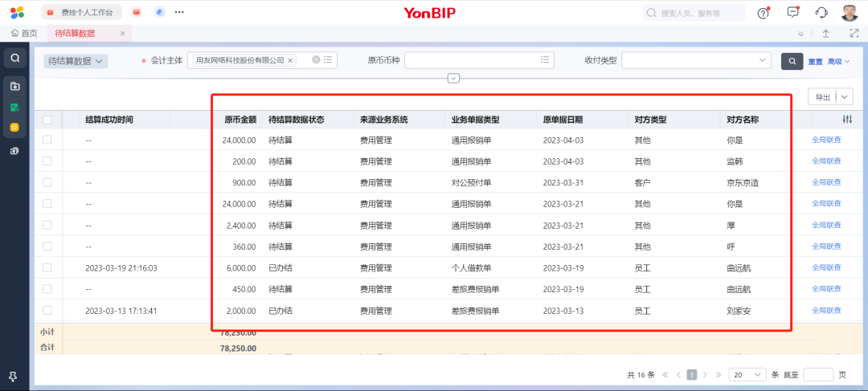Open 全局联查 for 监韩 row
The image size is (868, 391).
(x=826, y=161)
